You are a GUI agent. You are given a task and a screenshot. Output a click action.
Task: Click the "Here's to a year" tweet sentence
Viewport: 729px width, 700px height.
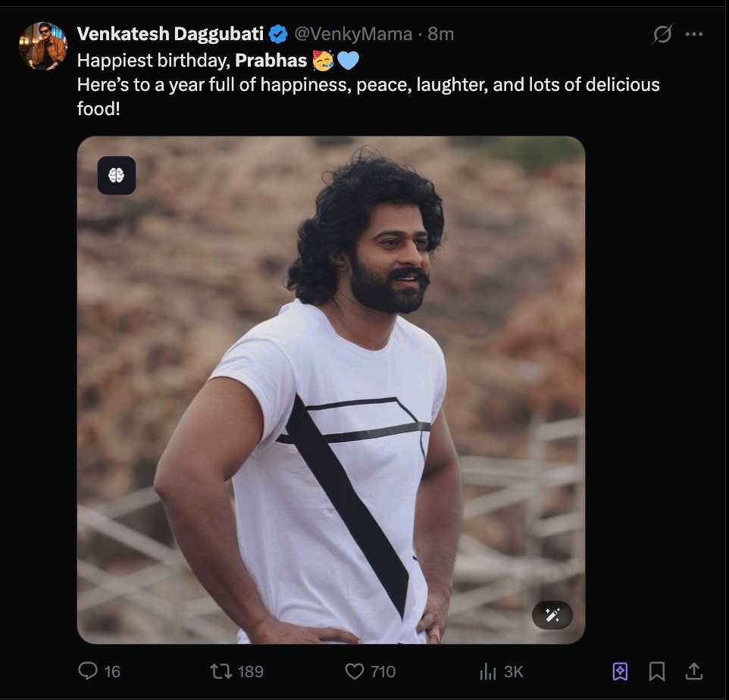point(368,84)
